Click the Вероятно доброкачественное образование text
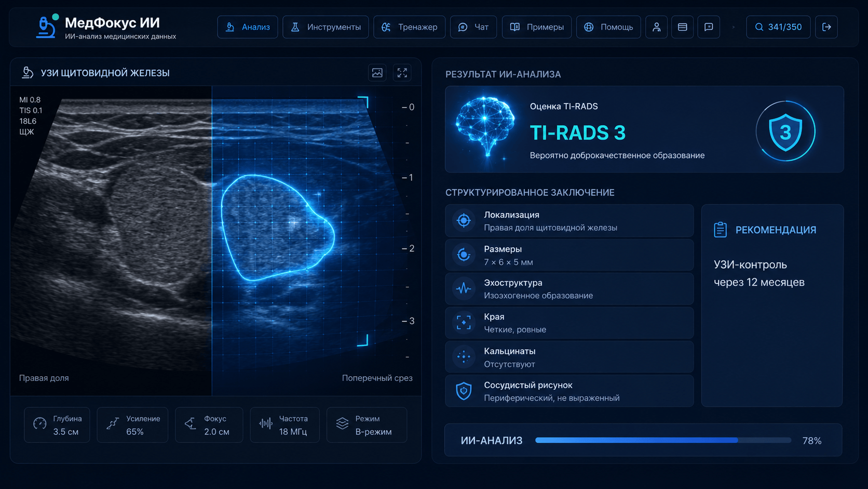The height and width of the screenshot is (489, 868). pos(617,155)
